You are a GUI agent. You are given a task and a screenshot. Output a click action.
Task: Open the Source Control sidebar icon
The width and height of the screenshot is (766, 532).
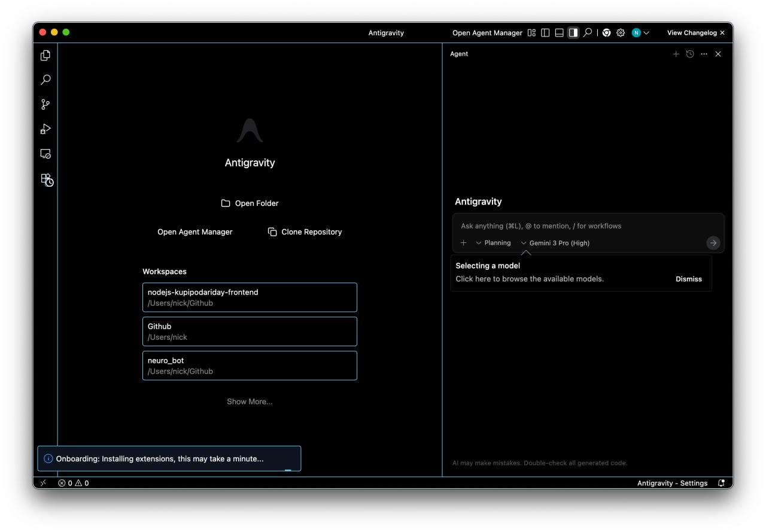(45, 105)
